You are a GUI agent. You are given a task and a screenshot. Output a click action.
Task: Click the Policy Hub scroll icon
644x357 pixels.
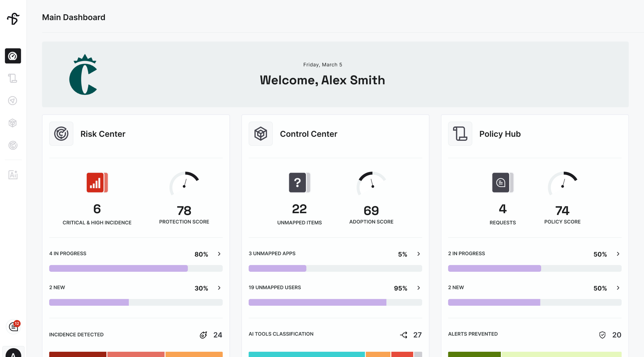click(x=460, y=134)
